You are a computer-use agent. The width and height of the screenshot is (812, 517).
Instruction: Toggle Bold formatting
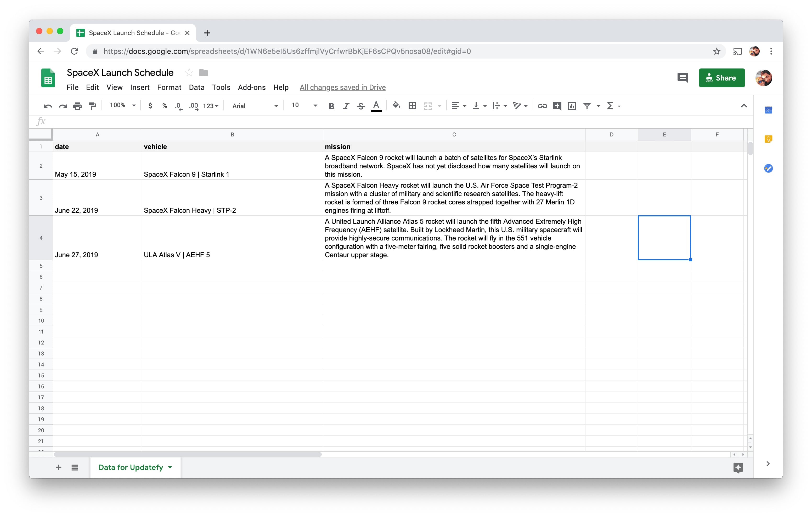331,106
